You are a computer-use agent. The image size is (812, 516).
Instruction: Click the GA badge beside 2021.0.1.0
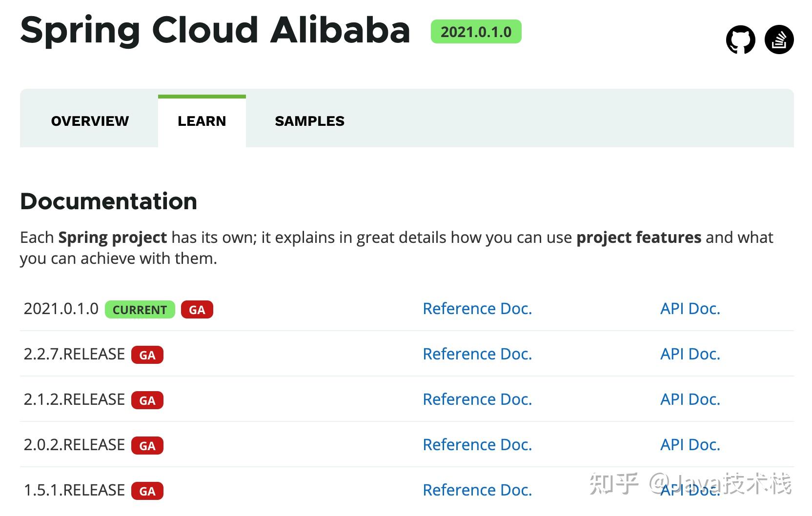click(x=197, y=309)
